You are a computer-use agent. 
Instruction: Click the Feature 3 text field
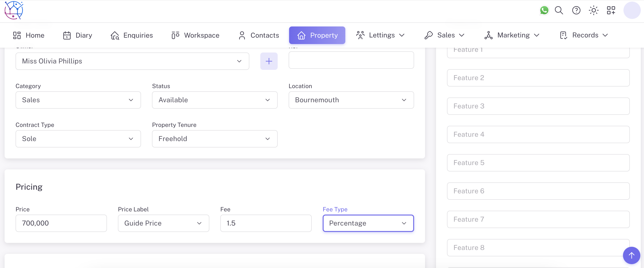(x=538, y=106)
